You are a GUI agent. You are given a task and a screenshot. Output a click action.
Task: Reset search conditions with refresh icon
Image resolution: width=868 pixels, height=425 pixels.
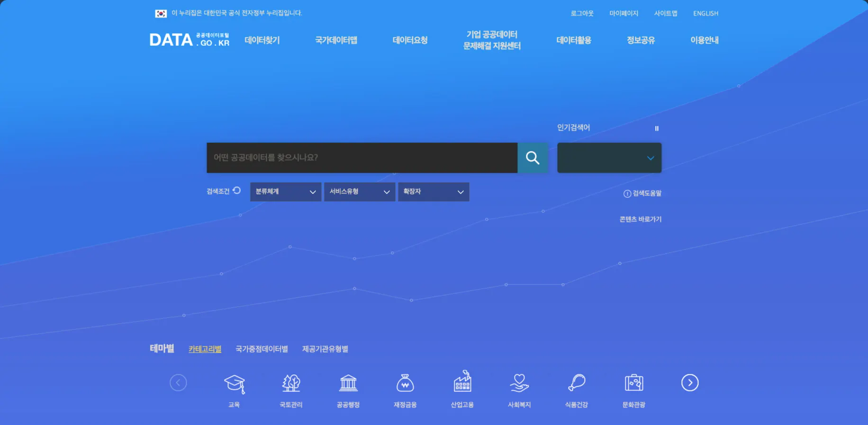(237, 191)
